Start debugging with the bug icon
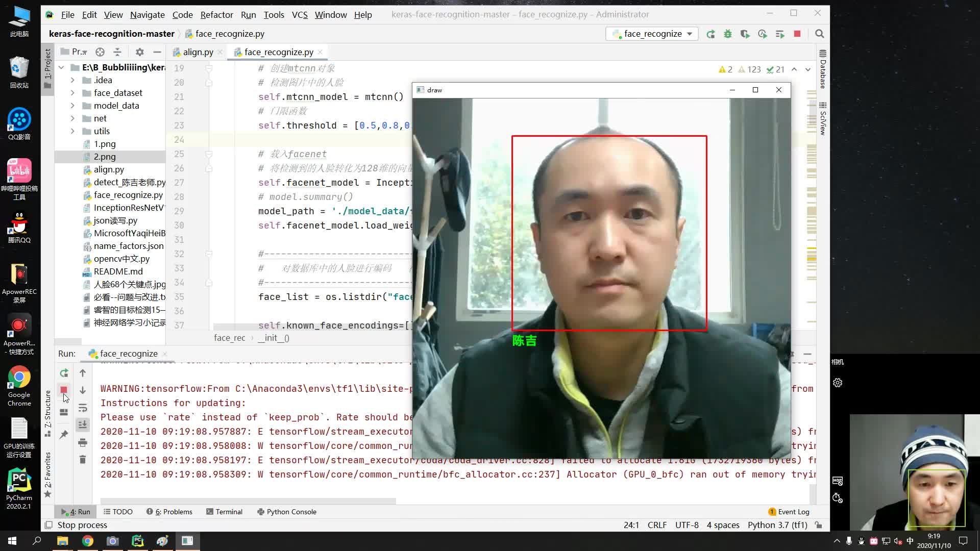This screenshot has height=551, width=980. click(728, 34)
